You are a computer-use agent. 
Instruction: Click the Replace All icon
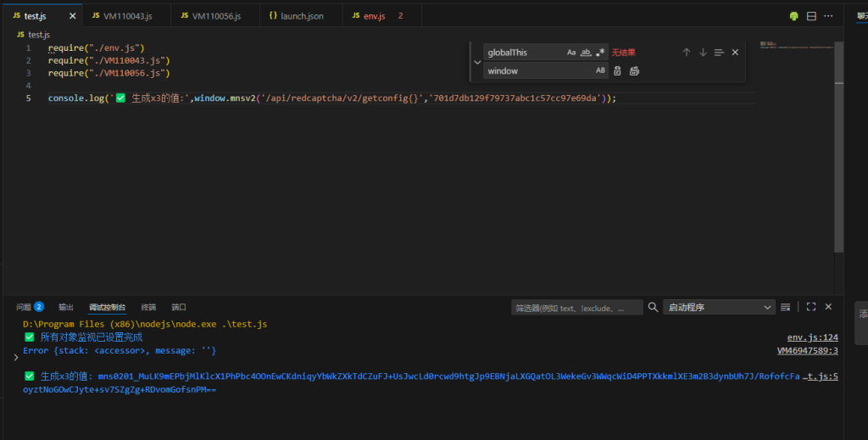pos(633,71)
